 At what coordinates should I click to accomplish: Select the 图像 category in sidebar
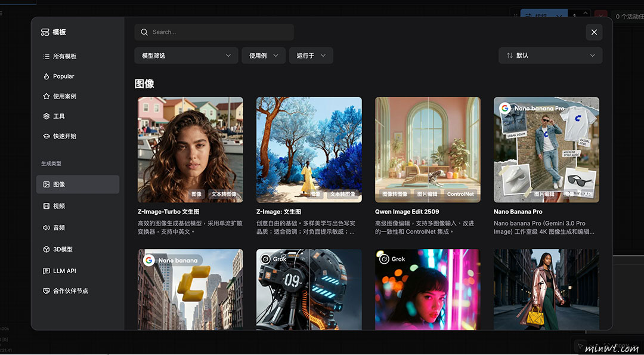click(78, 184)
